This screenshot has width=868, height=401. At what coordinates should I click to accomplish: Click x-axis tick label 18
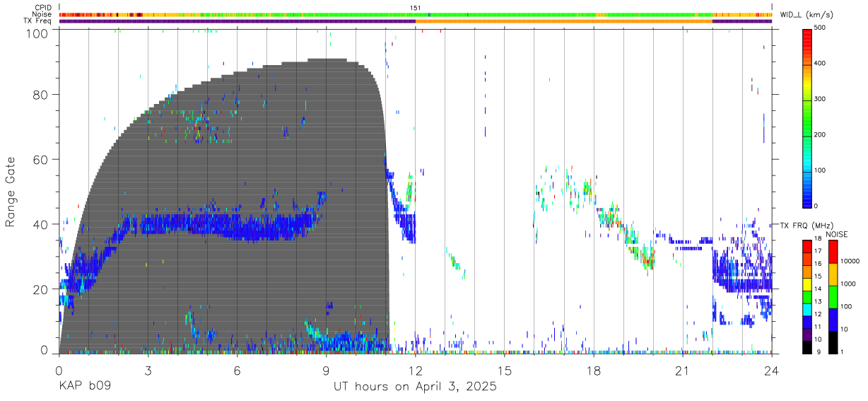594,371
